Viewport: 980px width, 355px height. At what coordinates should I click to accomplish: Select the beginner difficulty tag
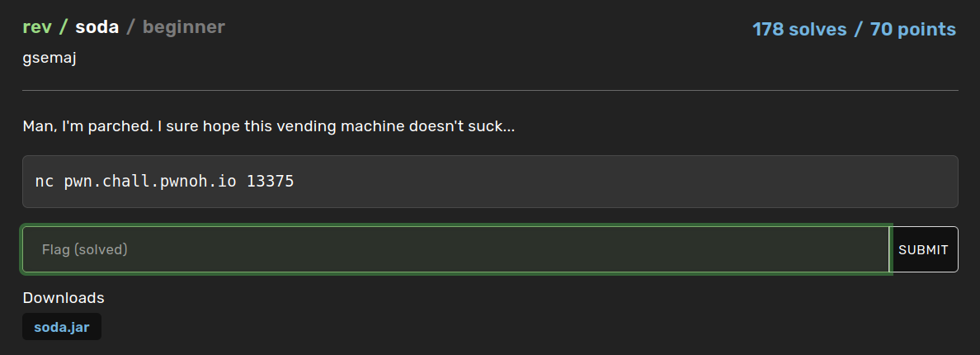click(x=183, y=27)
